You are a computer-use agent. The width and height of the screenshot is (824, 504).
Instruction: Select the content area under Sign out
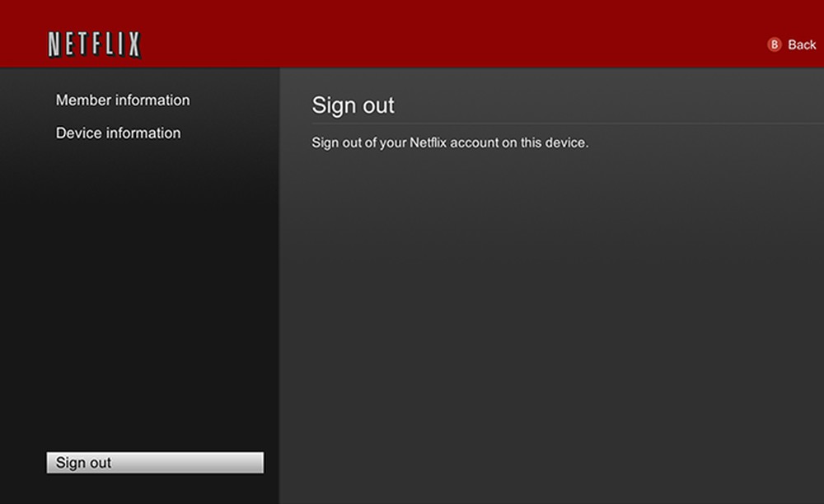(x=552, y=313)
